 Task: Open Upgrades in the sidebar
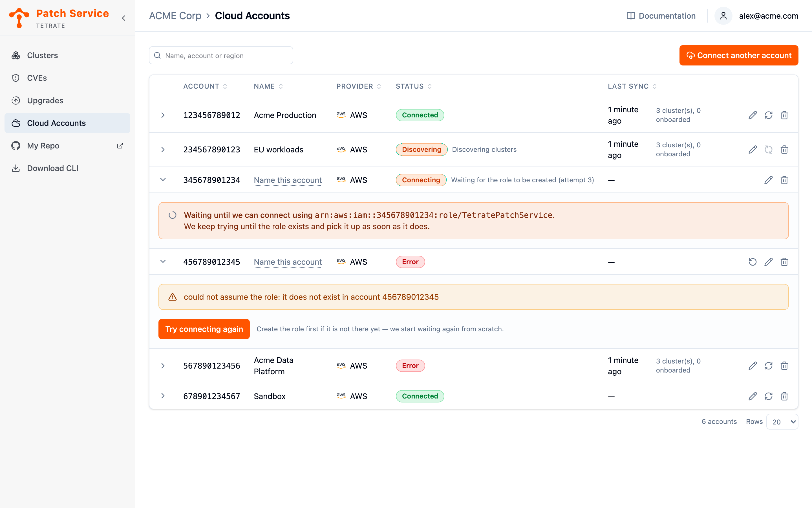click(67, 100)
